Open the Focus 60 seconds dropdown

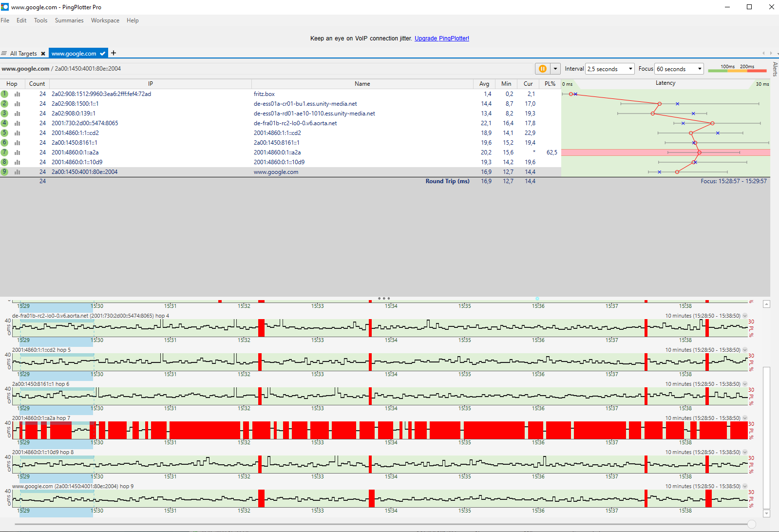[679, 69]
